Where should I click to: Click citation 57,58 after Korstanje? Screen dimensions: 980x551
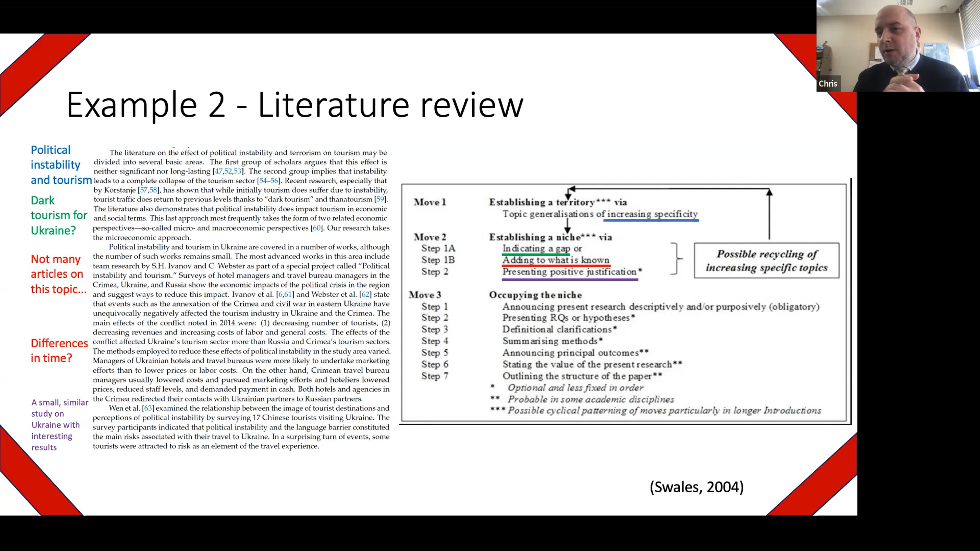[148, 190]
